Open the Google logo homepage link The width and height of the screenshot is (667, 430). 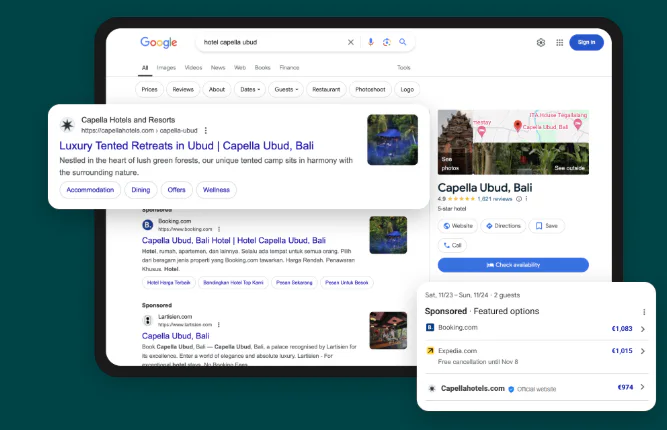(x=159, y=43)
